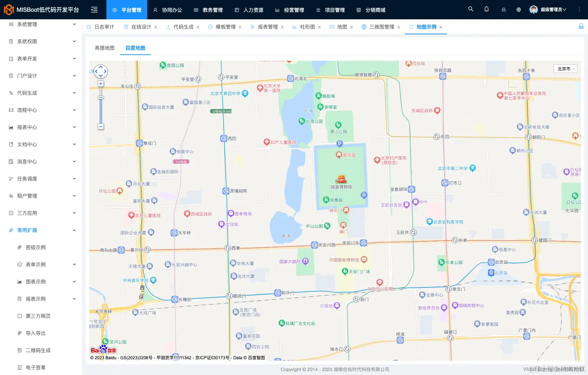
Task: Click the 中国国家博物馆 map marker
Action: (364, 259)
